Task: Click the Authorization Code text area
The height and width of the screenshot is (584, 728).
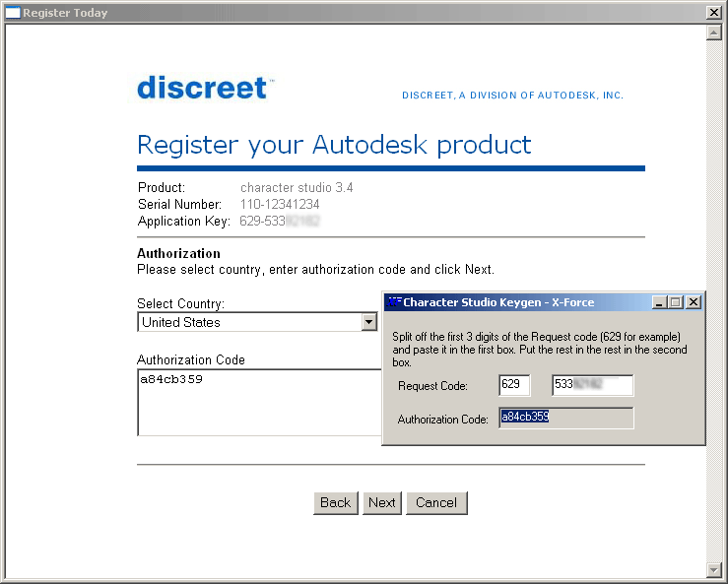Action: click(x=259, y=403)
